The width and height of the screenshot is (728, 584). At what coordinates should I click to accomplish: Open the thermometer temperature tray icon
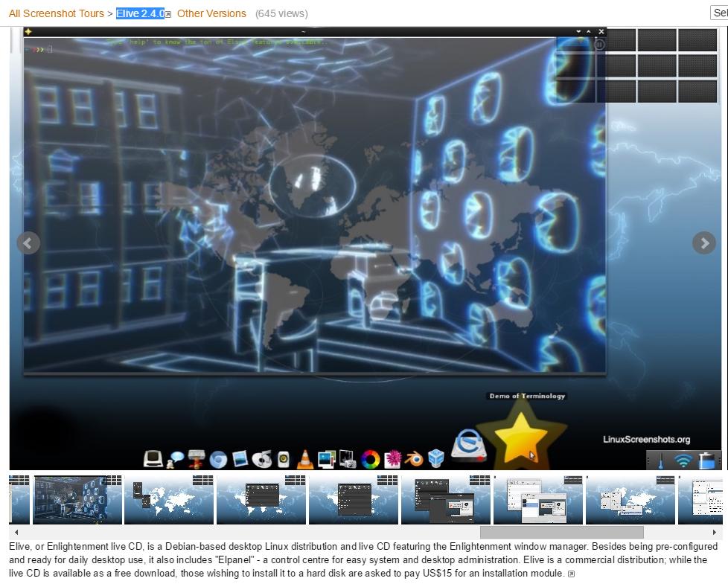coord(660,461)
